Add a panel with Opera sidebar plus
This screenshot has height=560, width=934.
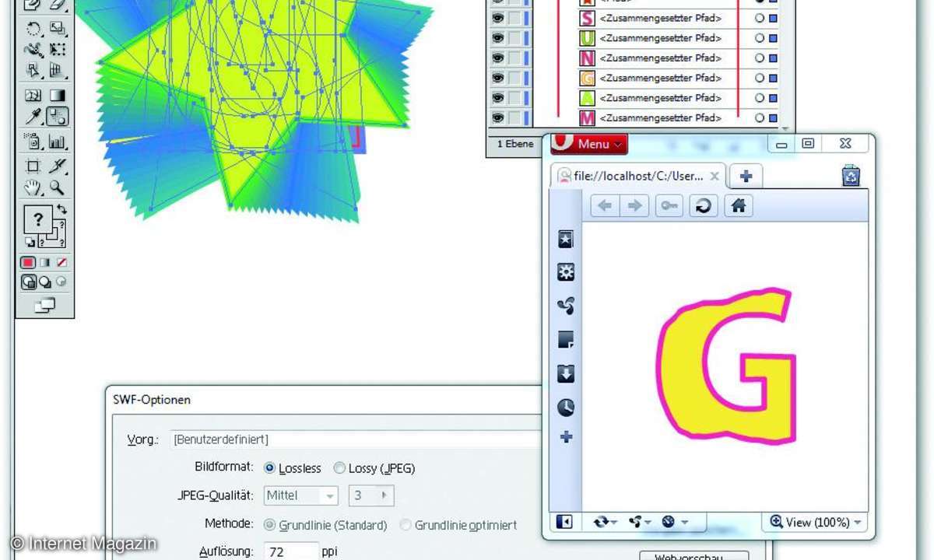click(566, 437)
